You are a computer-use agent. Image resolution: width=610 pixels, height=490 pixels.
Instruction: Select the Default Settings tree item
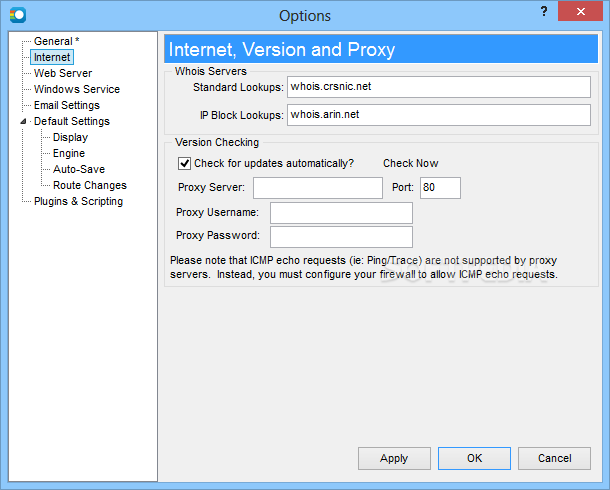point(72,121)
